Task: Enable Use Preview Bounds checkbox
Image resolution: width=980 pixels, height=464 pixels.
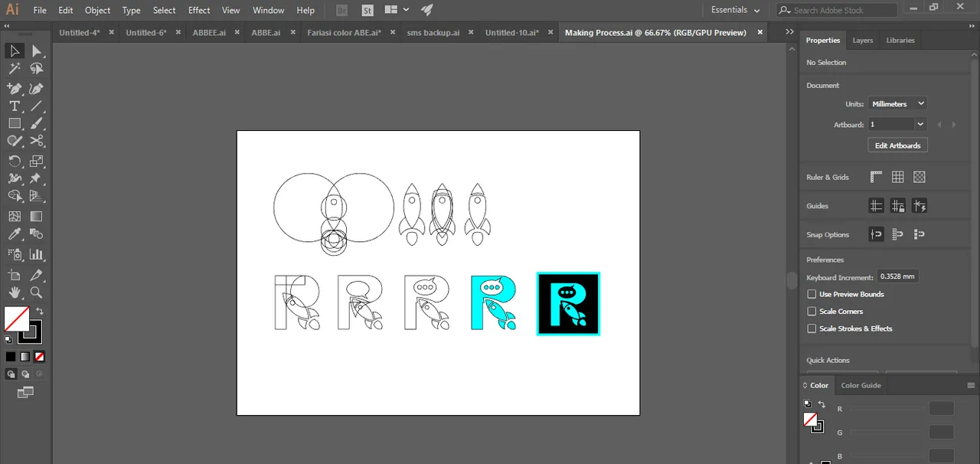Action: click(812, 294)
